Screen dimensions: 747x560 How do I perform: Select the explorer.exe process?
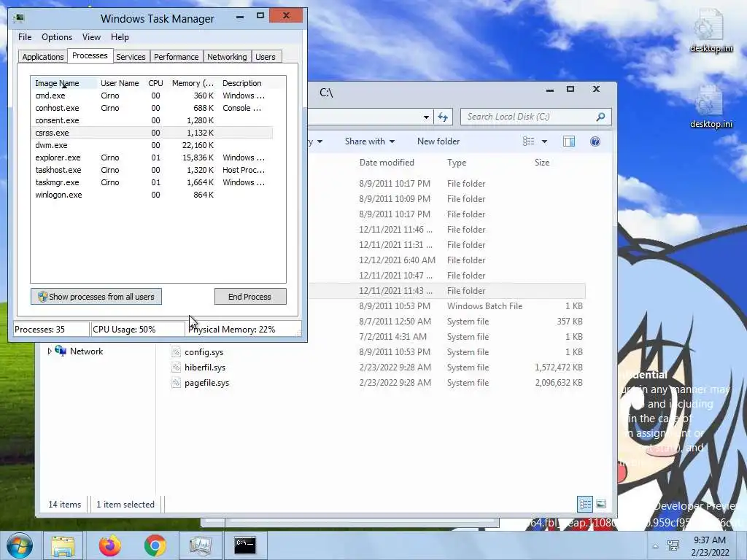152,157
